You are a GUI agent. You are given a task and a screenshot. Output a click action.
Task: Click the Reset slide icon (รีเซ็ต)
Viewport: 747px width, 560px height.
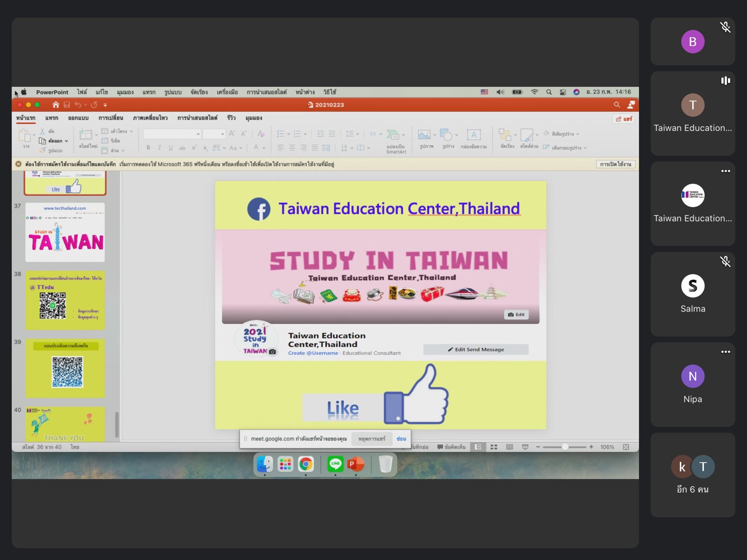[x=105, y=141]
